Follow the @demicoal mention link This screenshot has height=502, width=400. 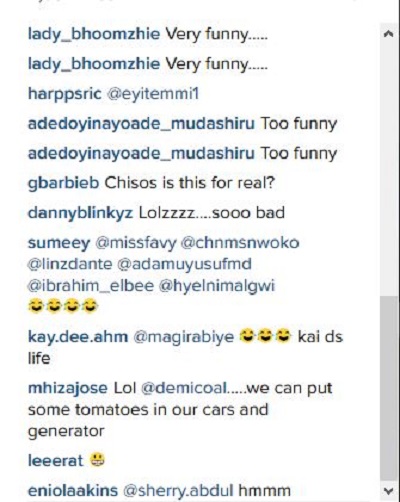click(x=184, y=389)
